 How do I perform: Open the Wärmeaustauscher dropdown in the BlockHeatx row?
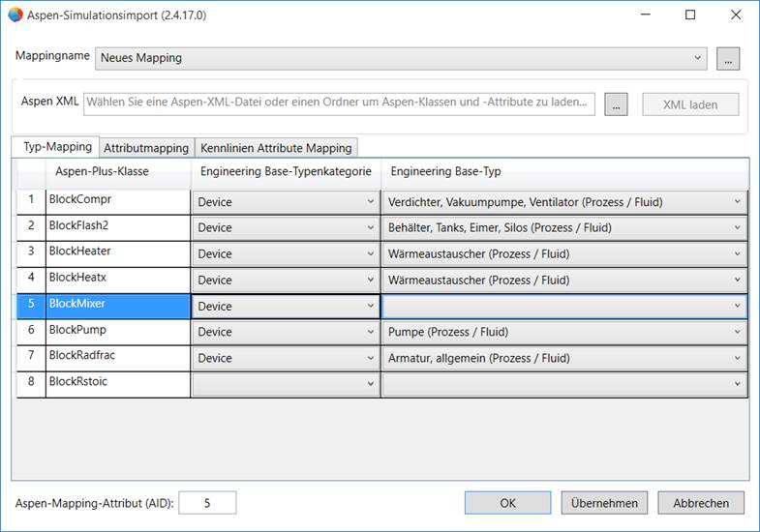pos(564,281)
